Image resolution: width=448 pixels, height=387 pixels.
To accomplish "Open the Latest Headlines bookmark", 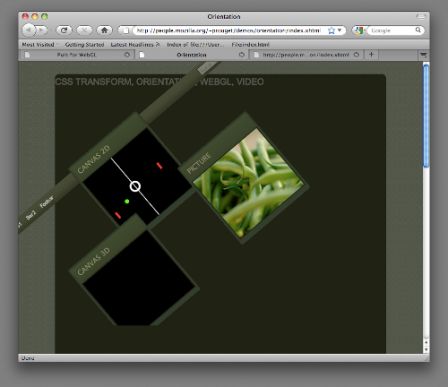I will coord(135,44).
